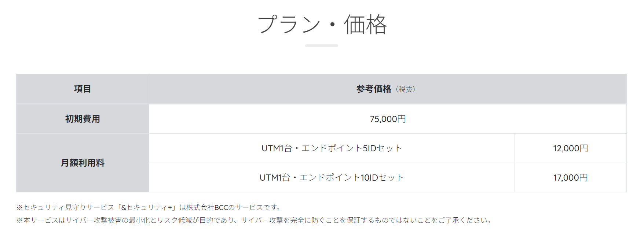Click the 12,000円 monthly price
The image size is (644, 240).
570,148
